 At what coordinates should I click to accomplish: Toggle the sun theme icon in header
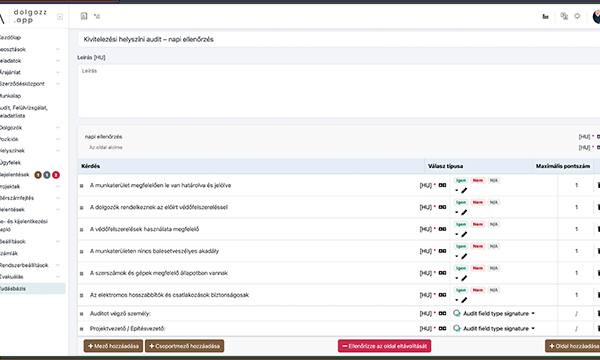[x=577, y=16]
